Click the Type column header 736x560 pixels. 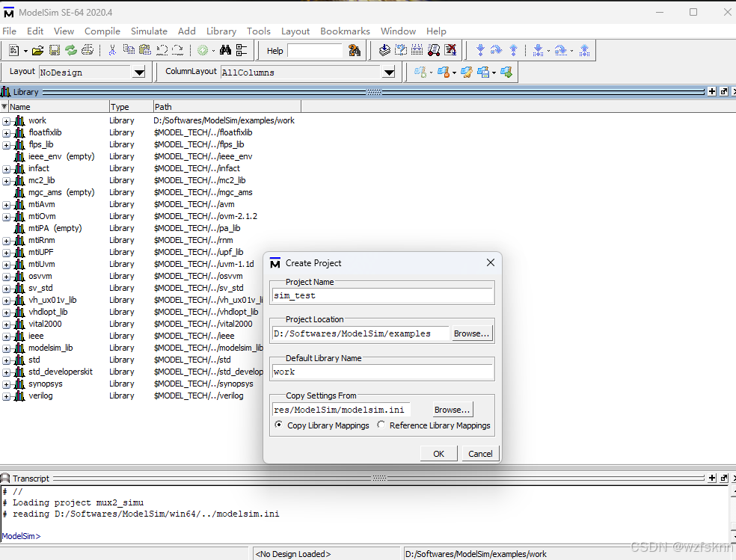click(x=132, y=106)
